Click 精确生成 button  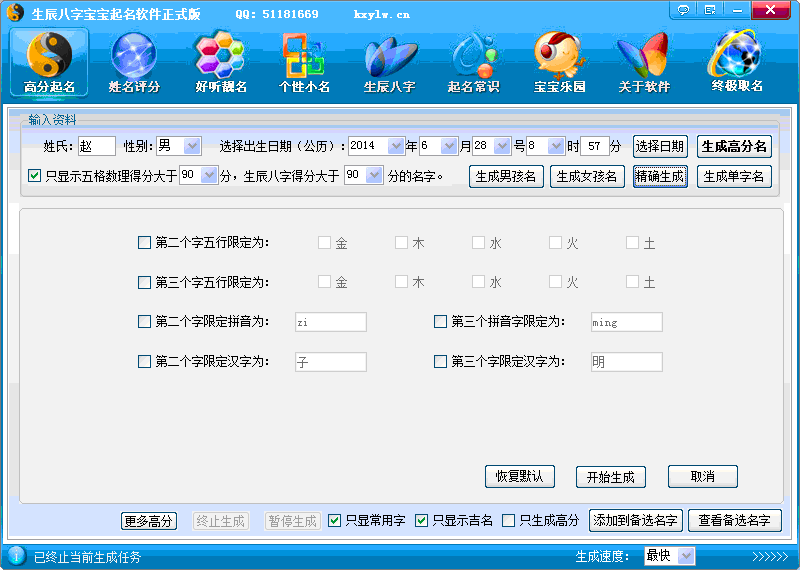[660, 177]
